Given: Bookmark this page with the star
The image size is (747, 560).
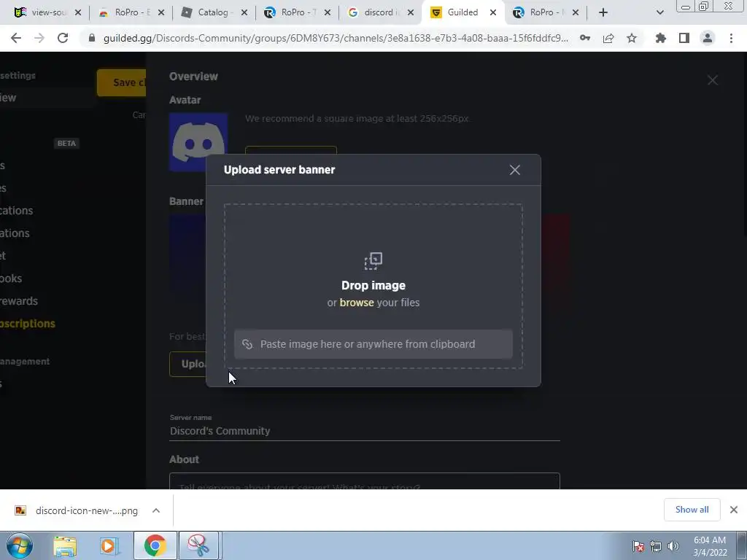Looking at the screenshot, I should click(632, 38).
